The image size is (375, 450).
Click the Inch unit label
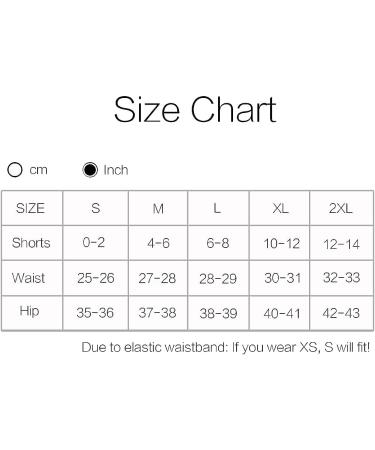[116, 170]
